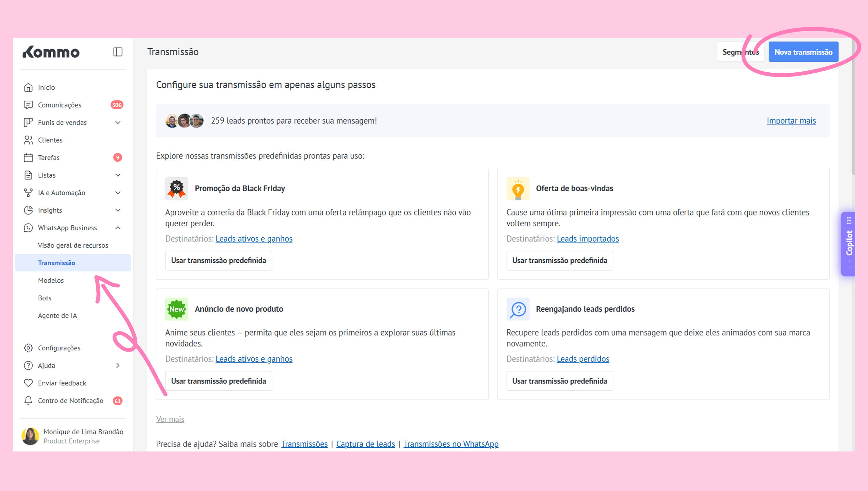
Task: Open the Bots menu item
Action: (x=45, y=298)
